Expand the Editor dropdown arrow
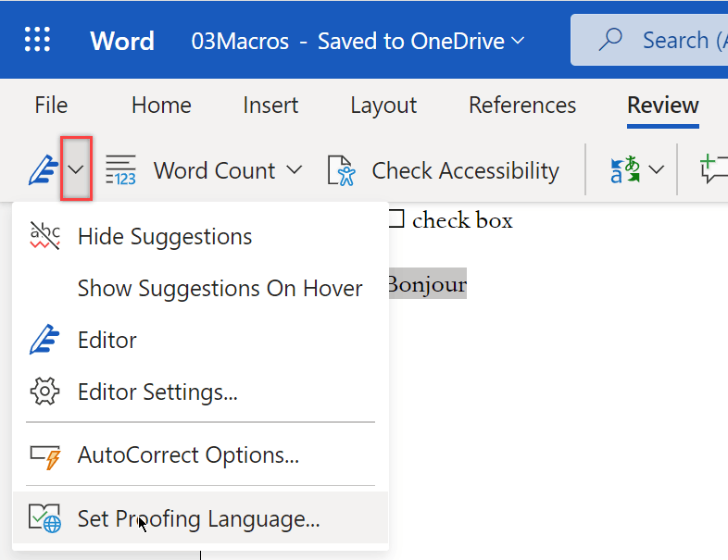This screenshot has width=728, height=560. [x=76, y=169]
